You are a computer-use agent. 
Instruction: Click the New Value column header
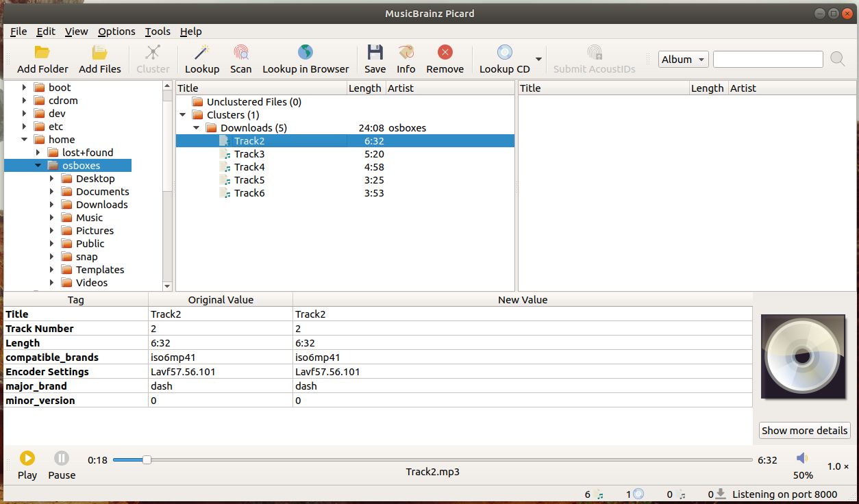point(522,300)
